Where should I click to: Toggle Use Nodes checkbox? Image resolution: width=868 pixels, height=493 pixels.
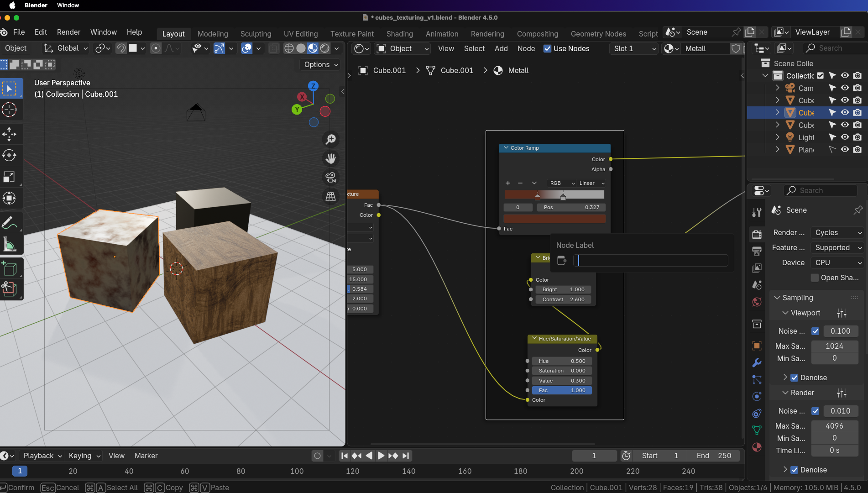point(547,48)
